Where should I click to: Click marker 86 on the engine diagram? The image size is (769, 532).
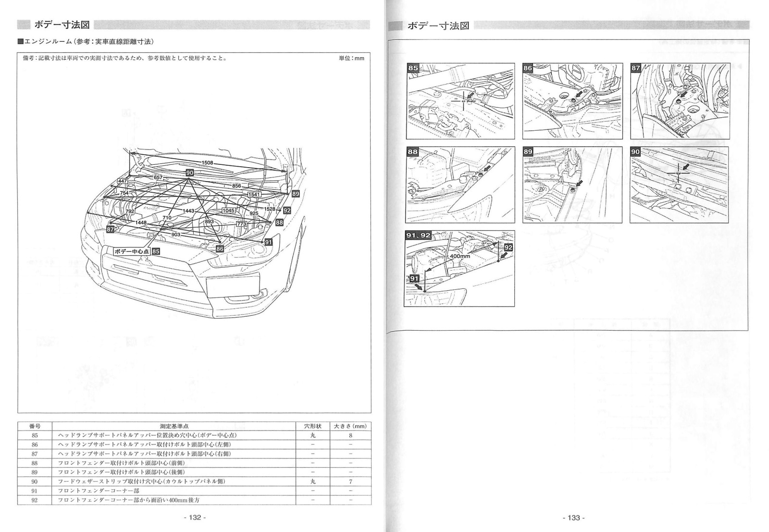click(x=220, y=249)
